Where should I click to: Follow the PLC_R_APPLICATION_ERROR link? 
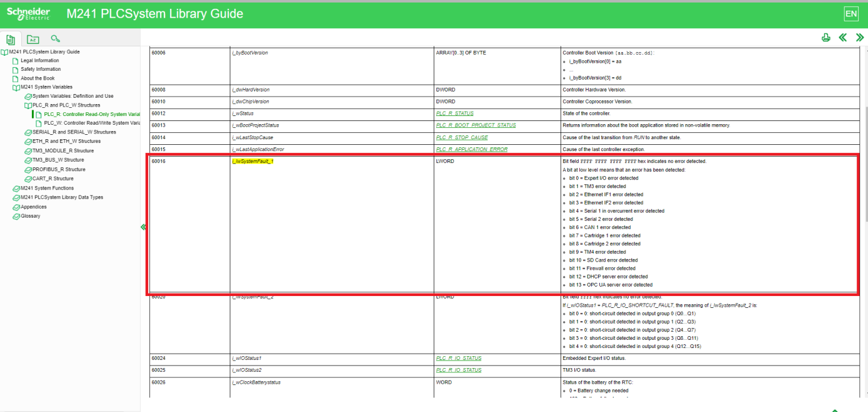coord(472,149)
